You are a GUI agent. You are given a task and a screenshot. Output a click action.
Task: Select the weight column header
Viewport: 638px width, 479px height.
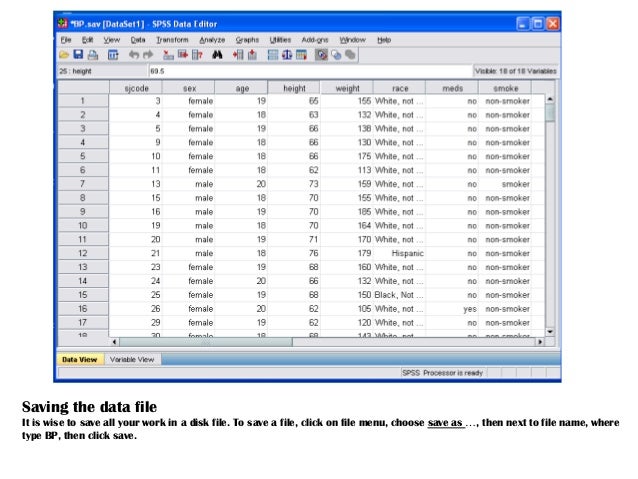[347, 88]
